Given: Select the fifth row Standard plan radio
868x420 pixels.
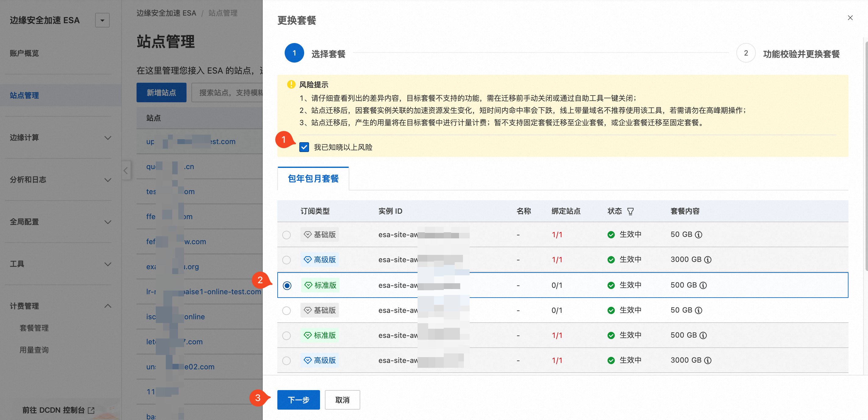Looking at the screenshot, I should (x=286, y=335).
